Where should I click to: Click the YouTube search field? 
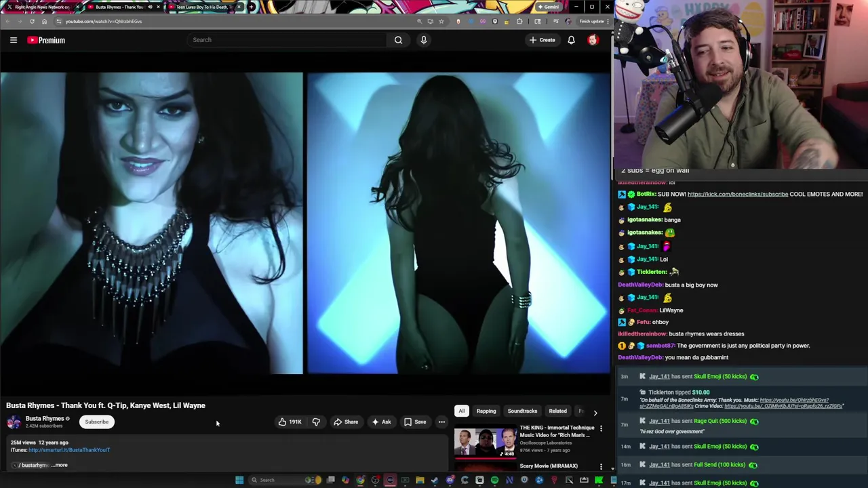[288, 40]
